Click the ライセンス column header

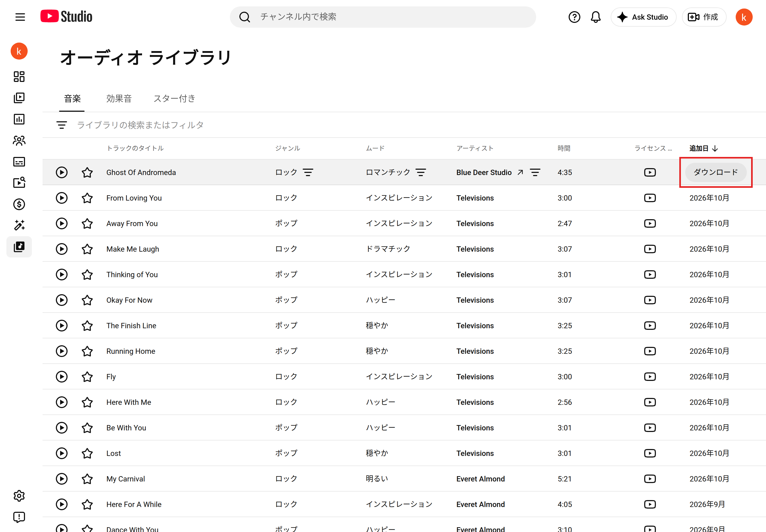tap(653, 148)
